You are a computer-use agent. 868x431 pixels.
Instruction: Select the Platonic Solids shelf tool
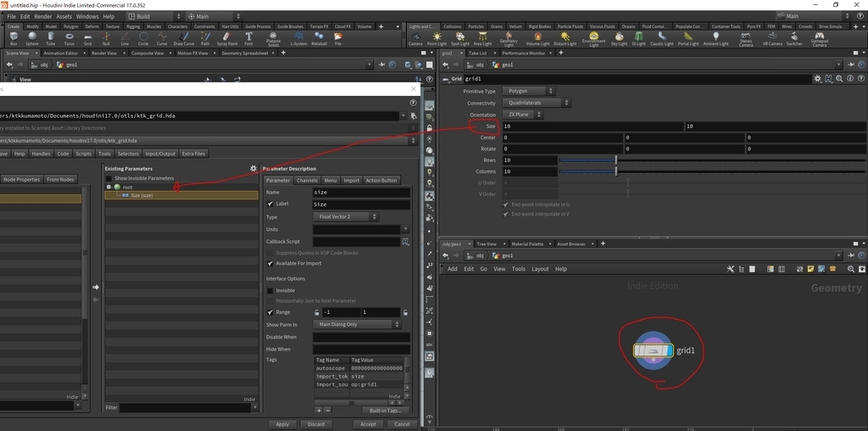[x=274, y=39]
